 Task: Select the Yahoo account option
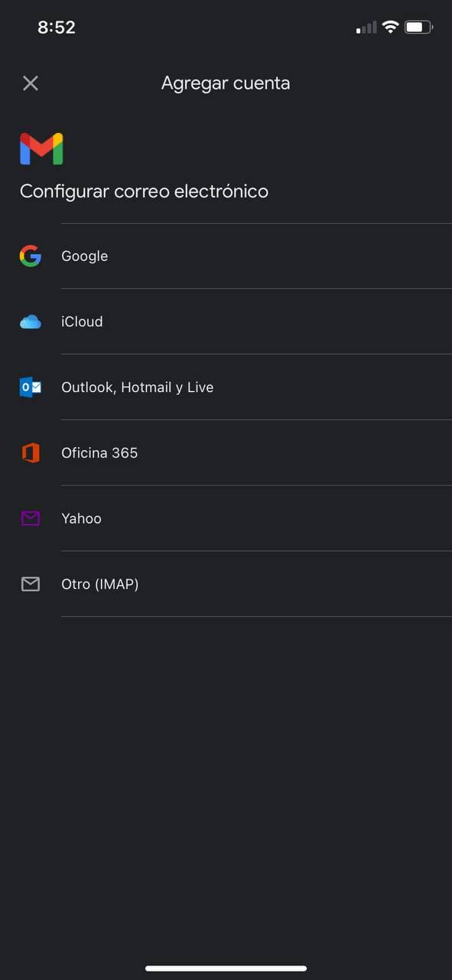(226, 518)
